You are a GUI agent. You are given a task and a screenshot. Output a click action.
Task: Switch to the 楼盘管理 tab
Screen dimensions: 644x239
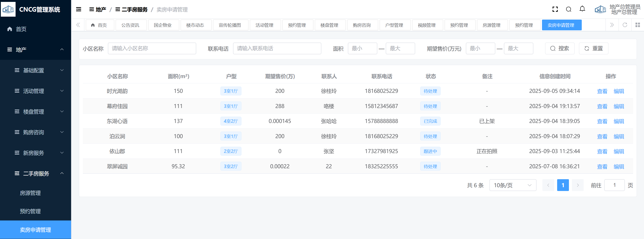tap(329, 25)
